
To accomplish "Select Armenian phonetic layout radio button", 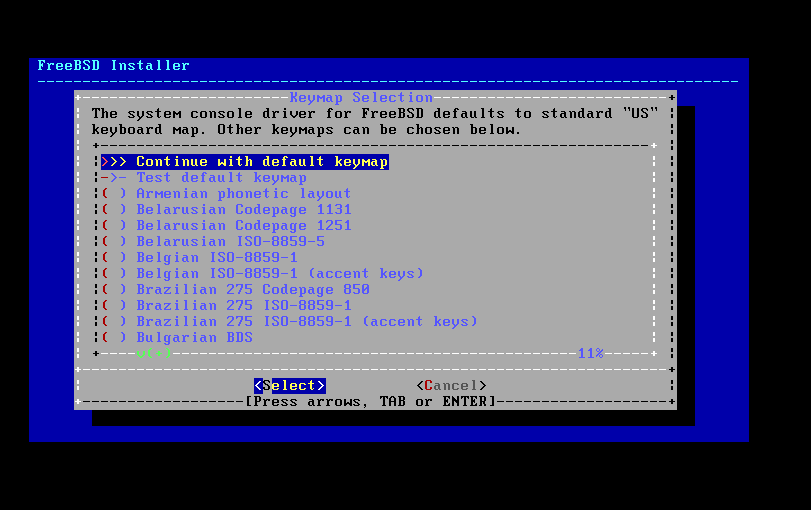I will click(114, 194).
